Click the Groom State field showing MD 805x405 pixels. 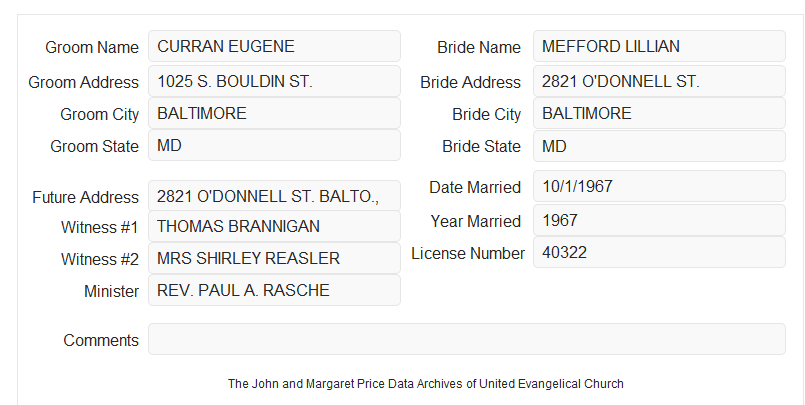coord(274,145)
